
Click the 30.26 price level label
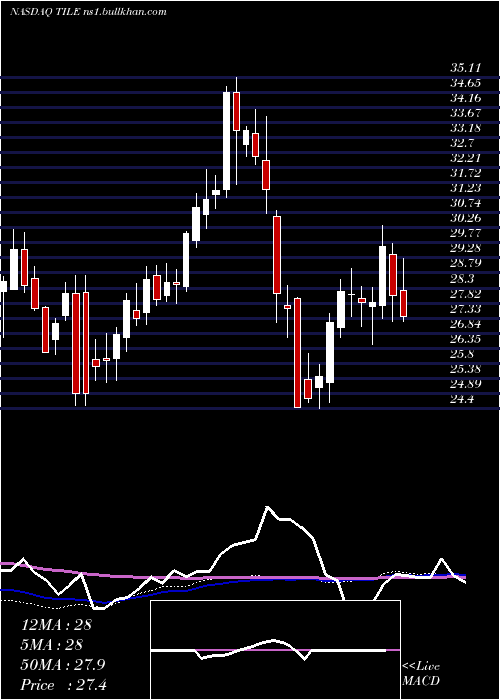click(465, 219)
